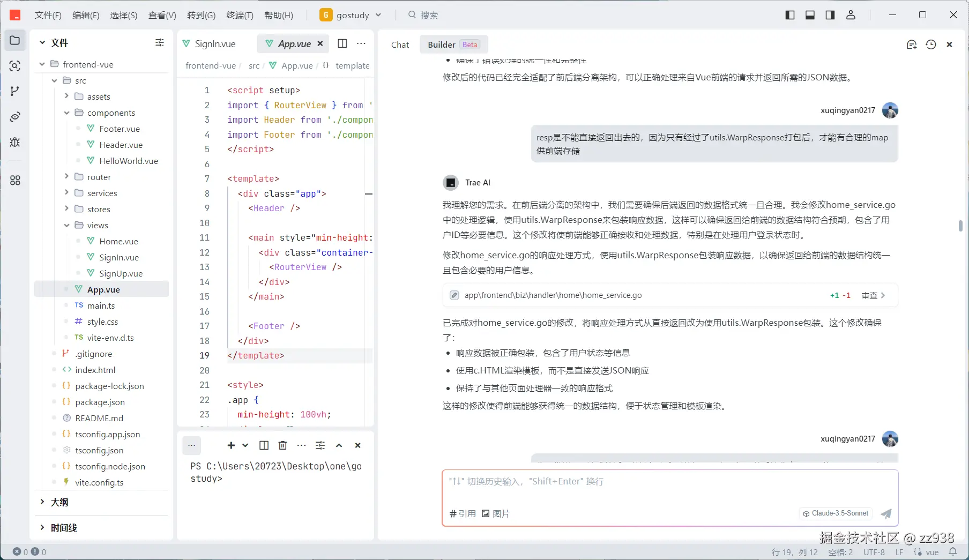Add a new terminal with plus icon
The height and width of the screenshot is (560, 969).
coord(231,445)
